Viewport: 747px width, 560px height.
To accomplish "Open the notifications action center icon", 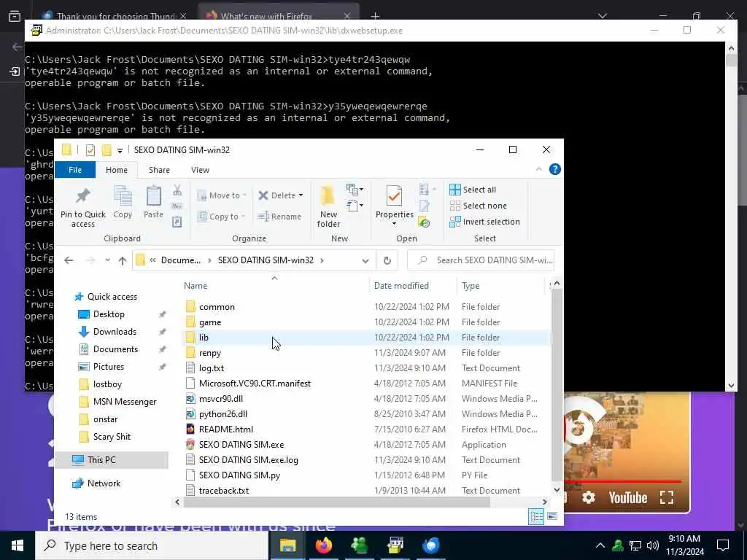I will [x=723, y=545].
